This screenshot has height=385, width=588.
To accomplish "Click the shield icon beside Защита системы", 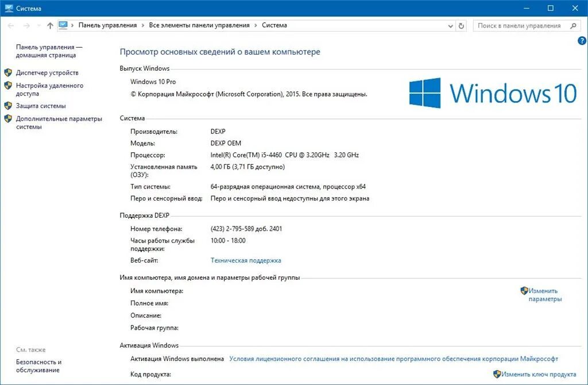I will 8,106.
